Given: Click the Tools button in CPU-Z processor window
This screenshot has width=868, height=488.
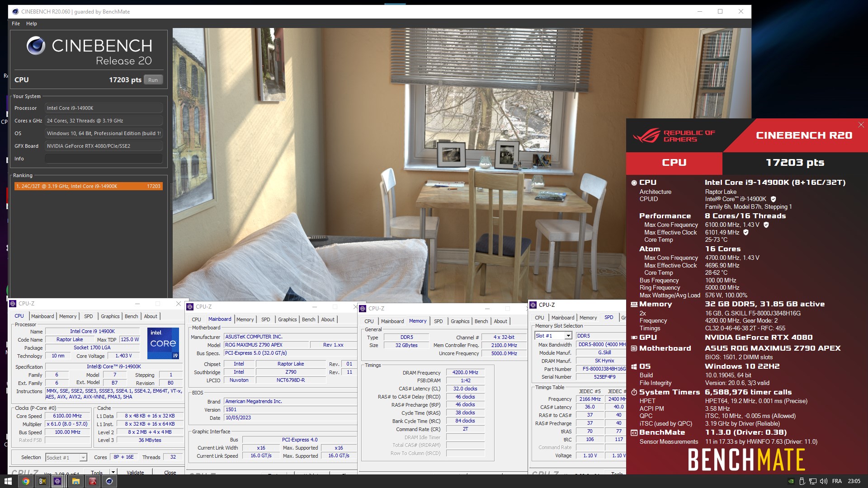Looking at the screenshot, I should tap(97, 473).
